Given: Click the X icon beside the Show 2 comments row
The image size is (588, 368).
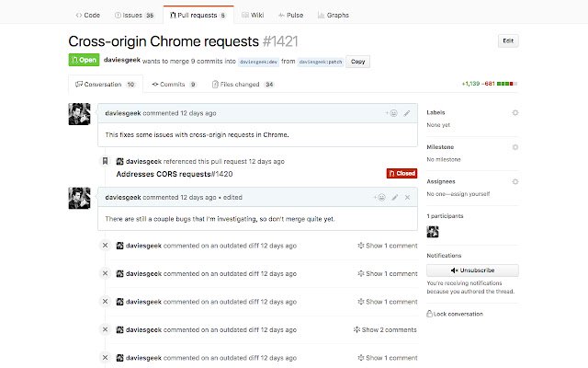Looking at the screenshot, I should (x=105, y=329).
